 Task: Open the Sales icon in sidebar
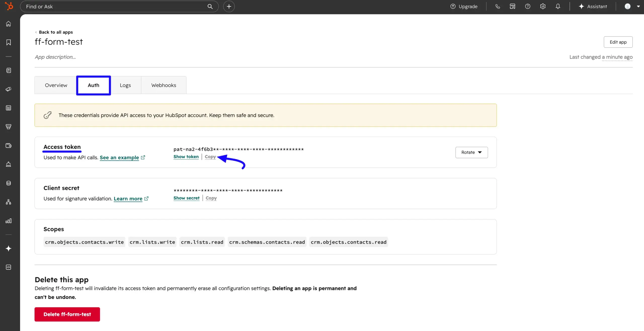pos(9,127)
